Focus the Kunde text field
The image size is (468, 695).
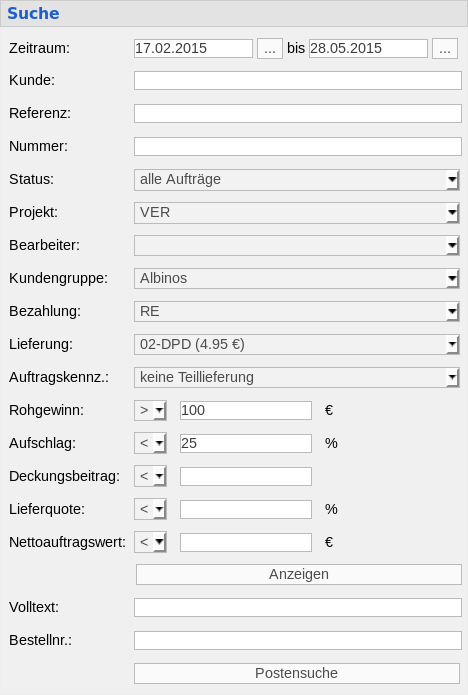[x=298, y=81]
